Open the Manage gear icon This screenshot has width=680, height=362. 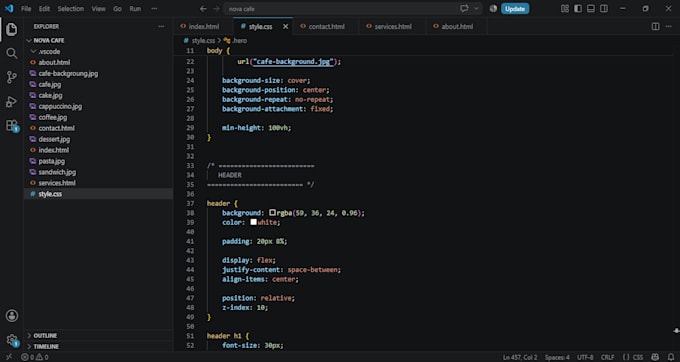tap(12, 340)
